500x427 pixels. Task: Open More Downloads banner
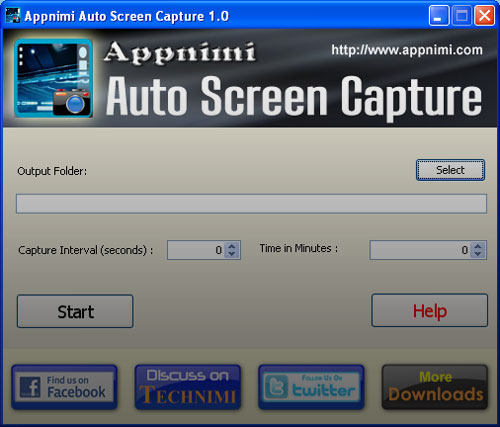coord(435,387)
